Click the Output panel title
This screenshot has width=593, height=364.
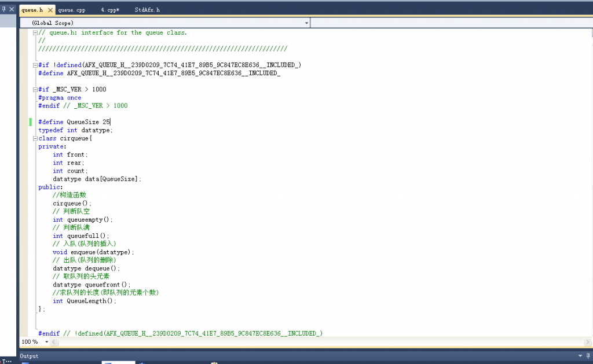coord(29,356)
